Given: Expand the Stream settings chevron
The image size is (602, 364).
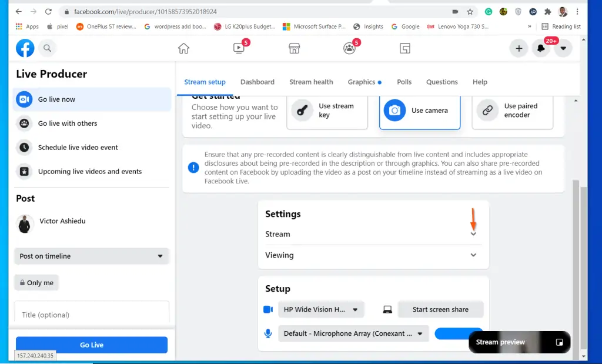Looking at the screenshot, I should click(x=473, y=234).
